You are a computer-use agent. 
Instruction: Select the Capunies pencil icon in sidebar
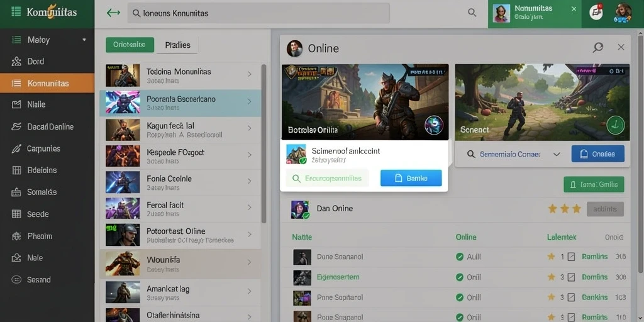16,148
